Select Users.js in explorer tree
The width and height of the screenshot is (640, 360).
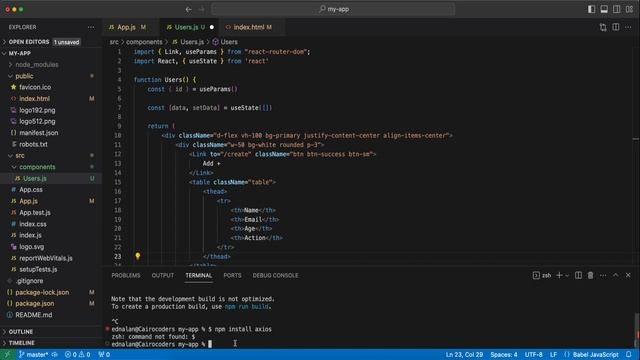[35, 178]
